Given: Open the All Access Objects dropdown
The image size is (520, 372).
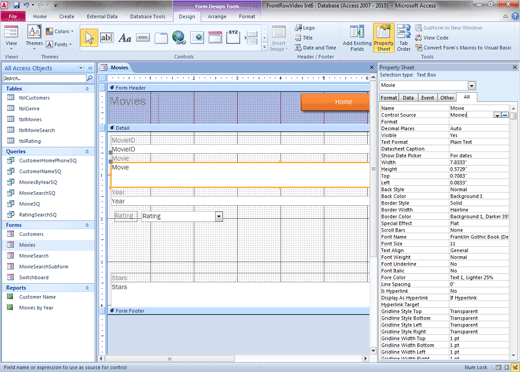Looking at the screenshot, I should [x=81, y=68].
